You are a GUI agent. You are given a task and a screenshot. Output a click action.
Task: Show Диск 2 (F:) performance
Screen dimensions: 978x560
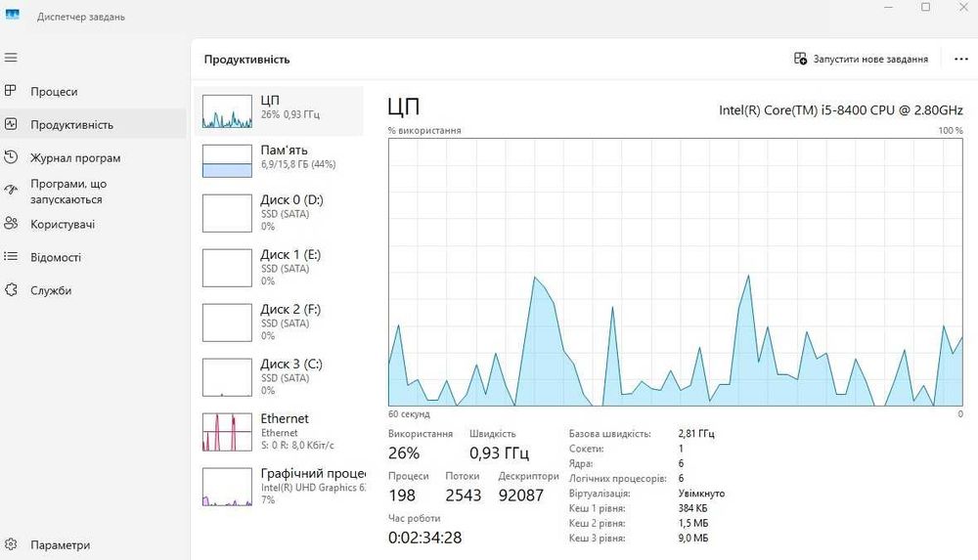point(279,323)
